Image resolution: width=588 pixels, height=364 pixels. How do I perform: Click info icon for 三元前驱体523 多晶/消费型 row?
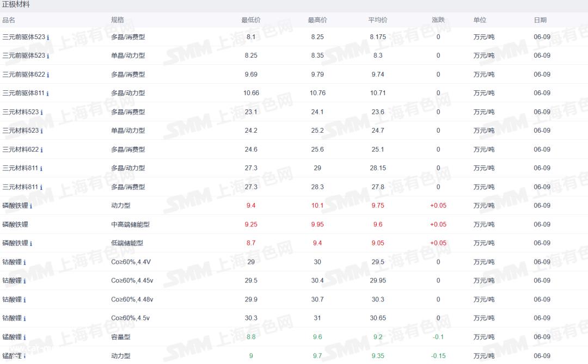tap(47, 38)
